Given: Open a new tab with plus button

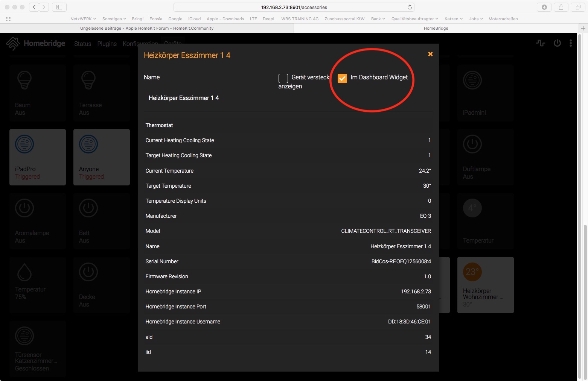Looking at the screenshot, I should click(x=583, y=28).
